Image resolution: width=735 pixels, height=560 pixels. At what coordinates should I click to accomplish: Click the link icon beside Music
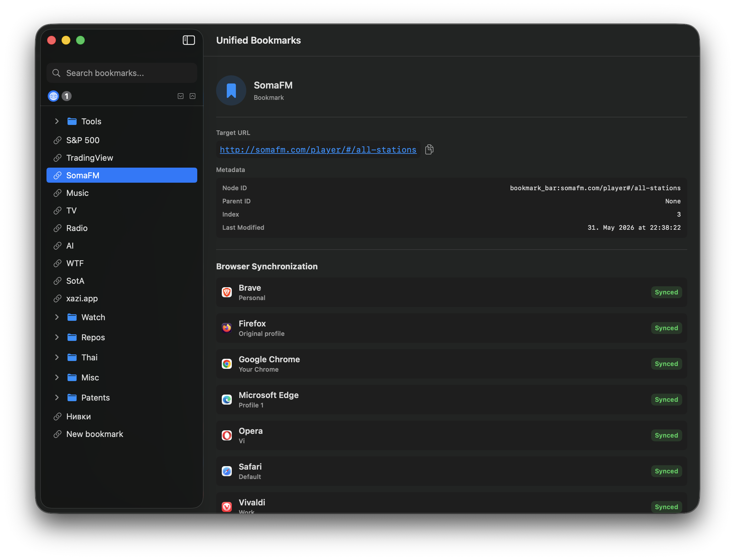click(x=57, y=193)
